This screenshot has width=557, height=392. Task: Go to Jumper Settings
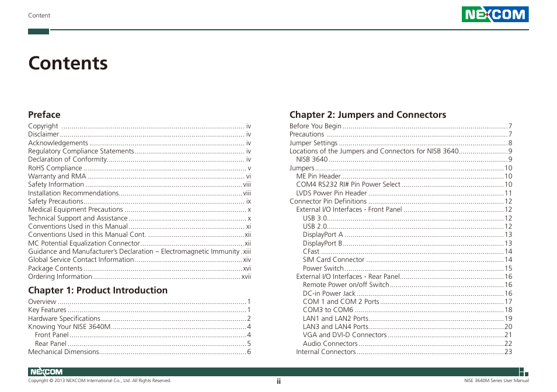point(401,142)
